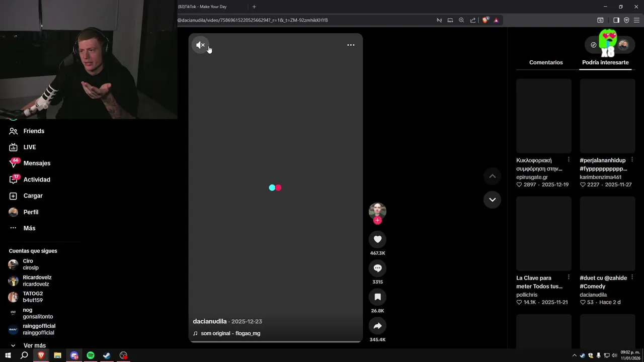
Task: Share the video with the arrow icon
Action: [377, 326]
